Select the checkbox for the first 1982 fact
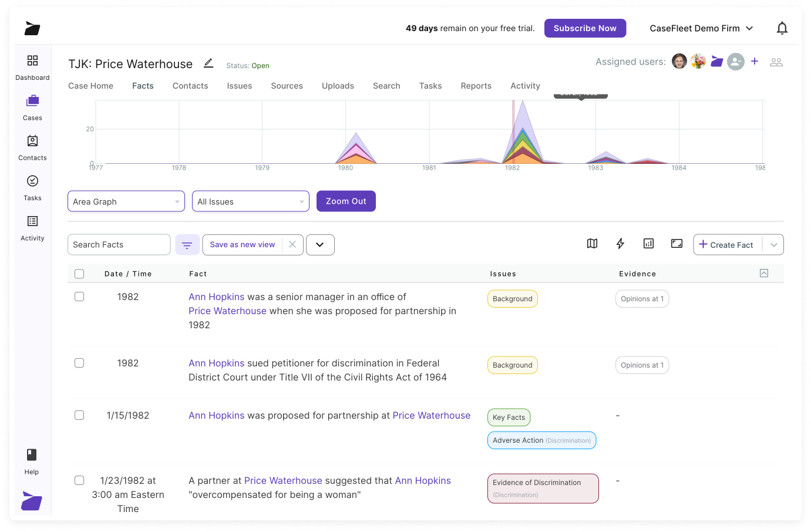 click(x=79, y=297)
